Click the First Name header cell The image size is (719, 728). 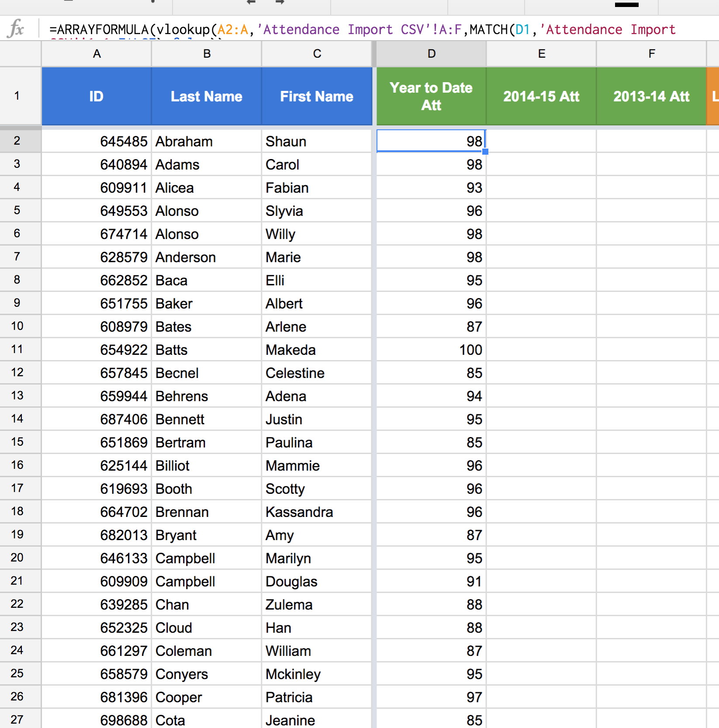[x=317, y=96]
